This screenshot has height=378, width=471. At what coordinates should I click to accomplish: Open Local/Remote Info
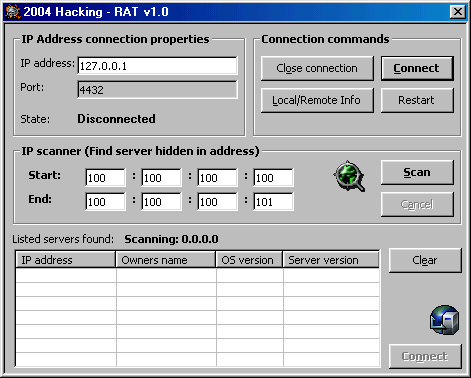tap(317, 100)
